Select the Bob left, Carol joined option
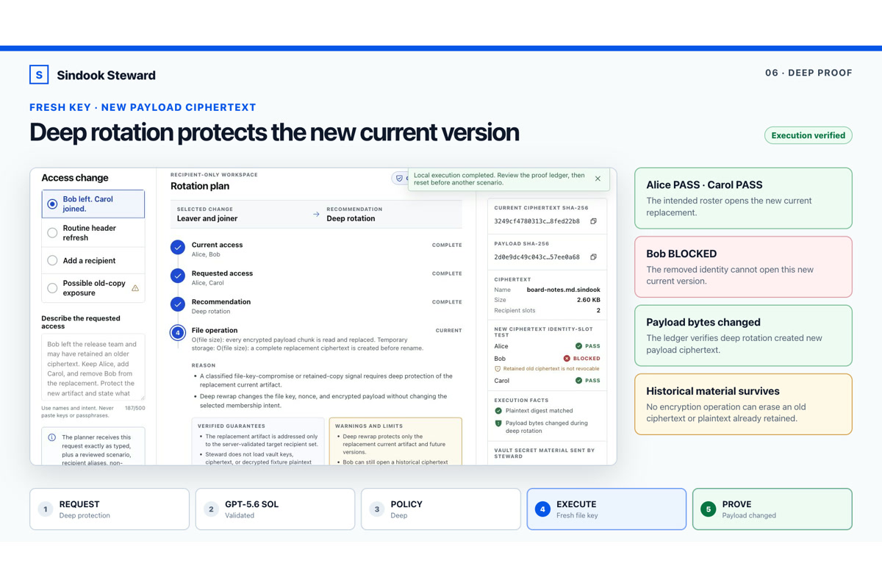The height and width of the screenshot is (588, 882). tap(93, 204)
